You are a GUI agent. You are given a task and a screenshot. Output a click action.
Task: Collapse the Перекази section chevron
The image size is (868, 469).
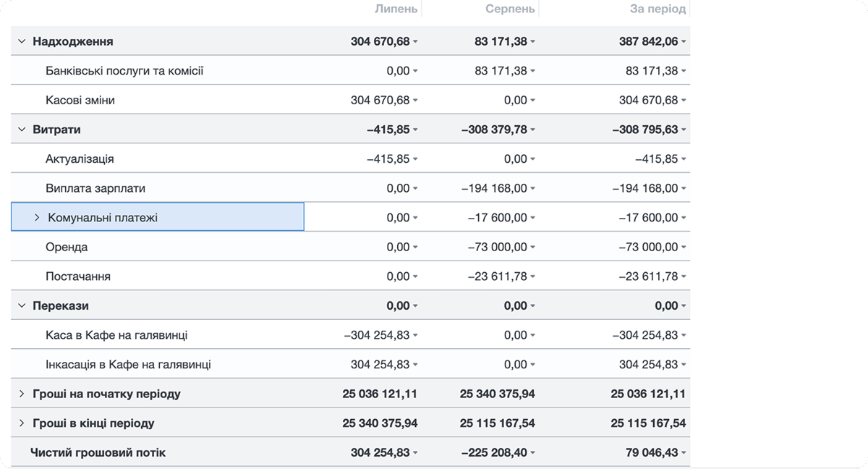pos(21,305)
